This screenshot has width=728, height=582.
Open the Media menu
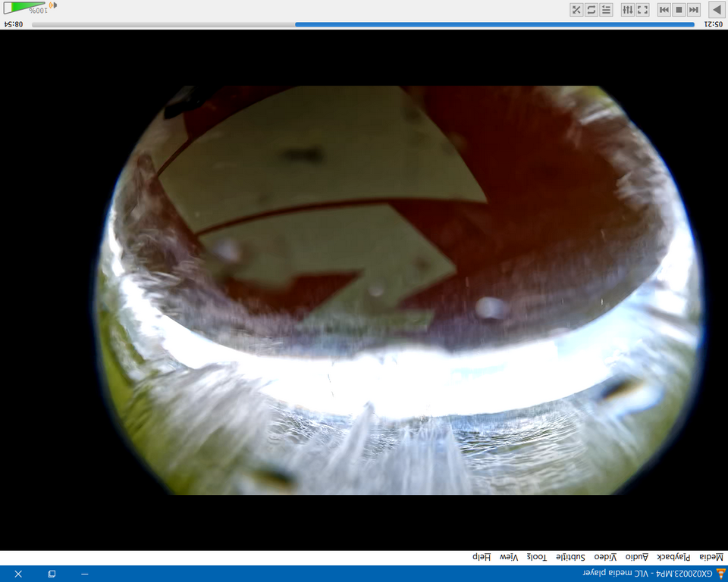coord(711,557)
